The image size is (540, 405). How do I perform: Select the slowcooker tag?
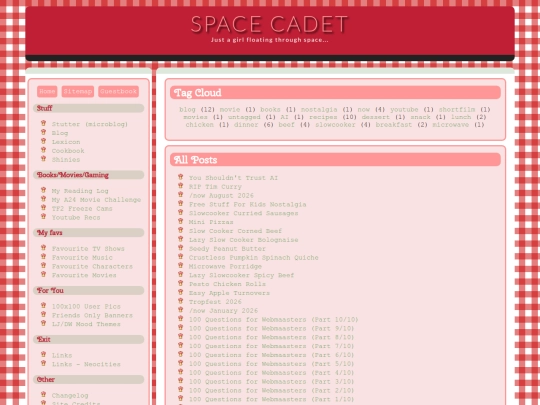[x=335, y=125]
